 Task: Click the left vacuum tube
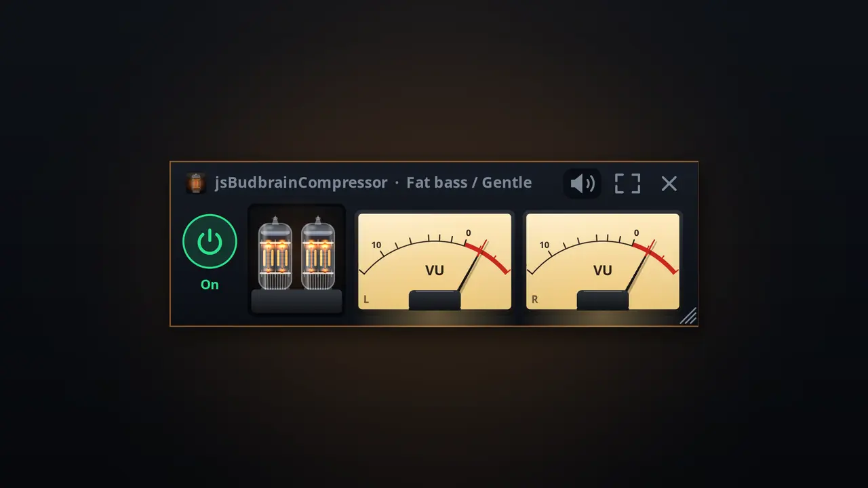pyautogui.click(x=275, y=253)
